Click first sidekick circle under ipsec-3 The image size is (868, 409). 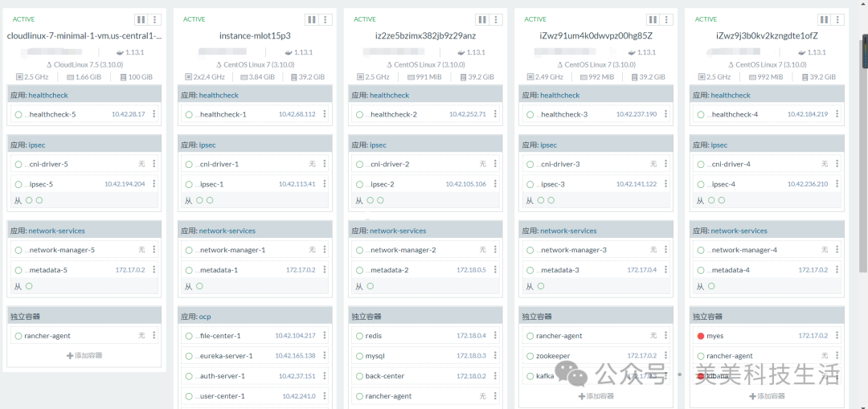coord(541,200)
